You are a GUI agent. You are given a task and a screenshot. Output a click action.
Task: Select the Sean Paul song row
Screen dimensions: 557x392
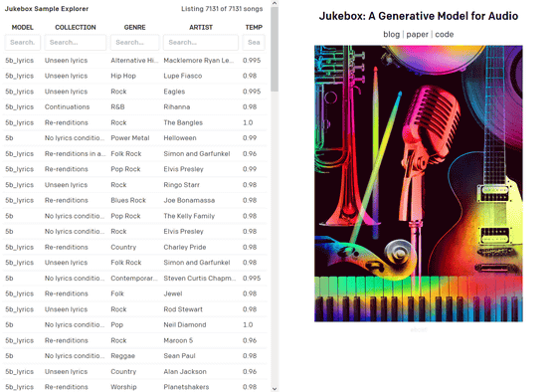(x=134, y=356)
